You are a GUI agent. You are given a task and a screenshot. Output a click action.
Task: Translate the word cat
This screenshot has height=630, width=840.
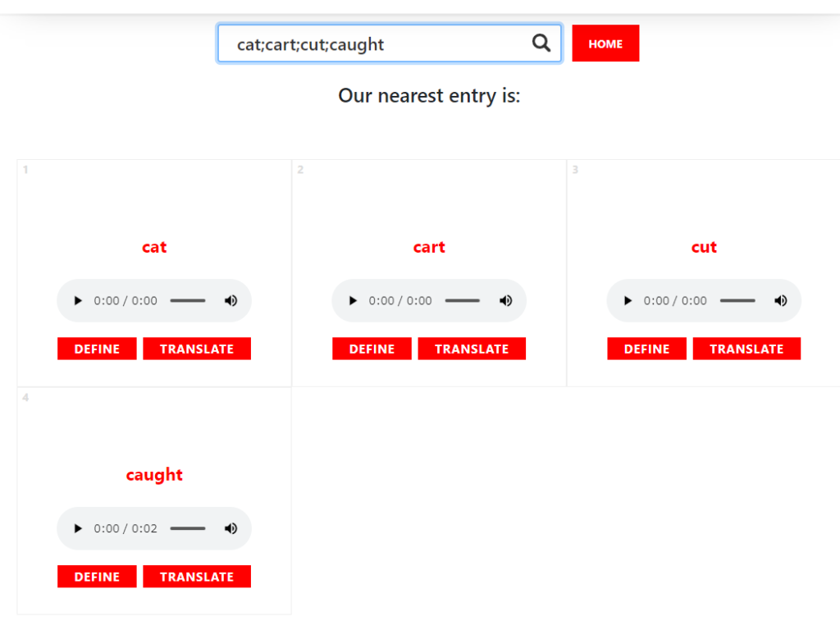click(x=197, y=349)
